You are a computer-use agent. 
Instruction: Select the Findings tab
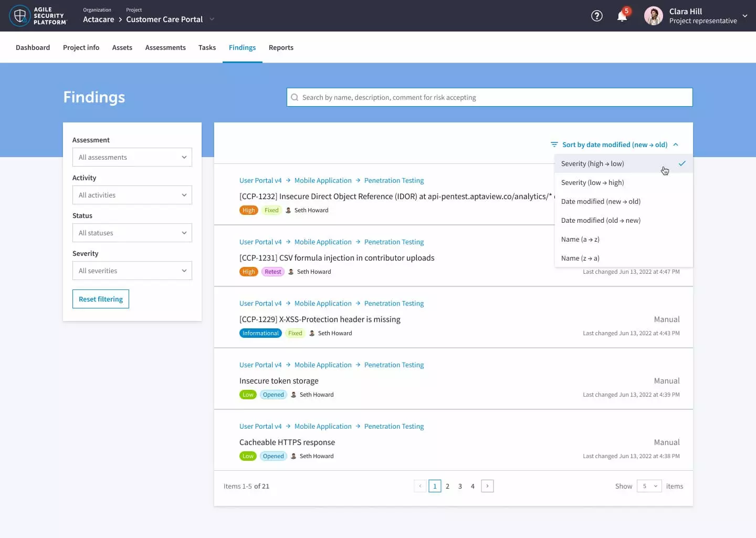tap(242, 47)
